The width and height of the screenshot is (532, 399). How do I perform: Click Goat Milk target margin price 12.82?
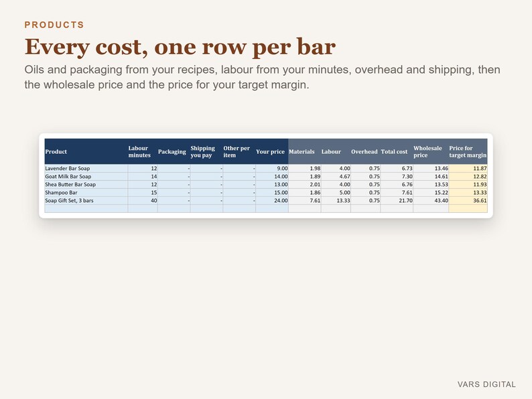[x=468, y=177]
